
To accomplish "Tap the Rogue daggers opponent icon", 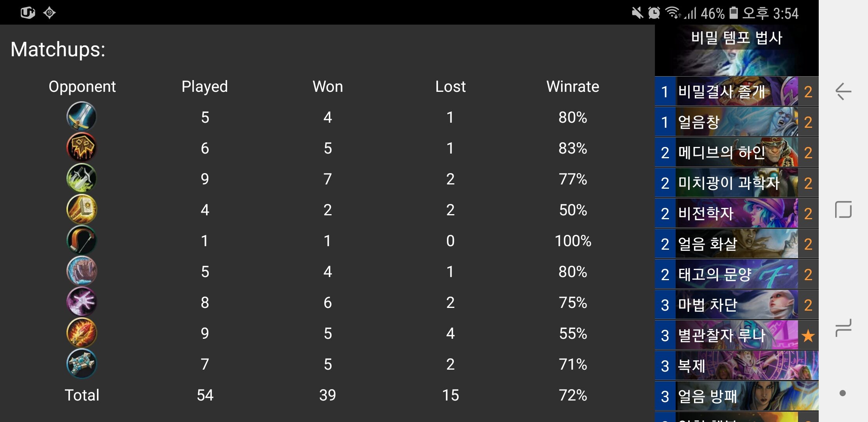I will click(x=81, y=178).
